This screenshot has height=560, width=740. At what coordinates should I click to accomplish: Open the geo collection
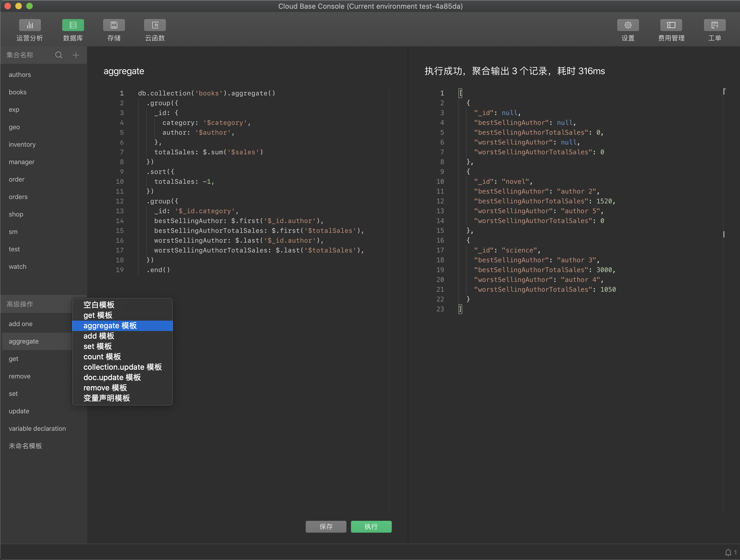pyautogui.click(x=43, y=127)
